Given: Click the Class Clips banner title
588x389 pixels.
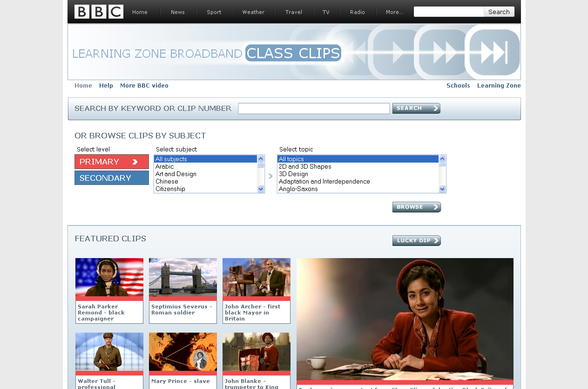Looking at the screenshot, I should (293, 53).
